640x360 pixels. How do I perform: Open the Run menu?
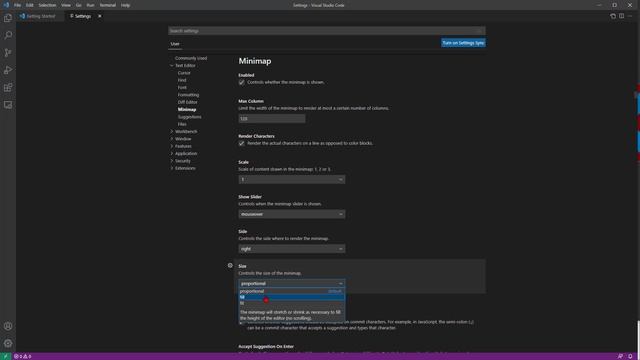coord(91,5)
